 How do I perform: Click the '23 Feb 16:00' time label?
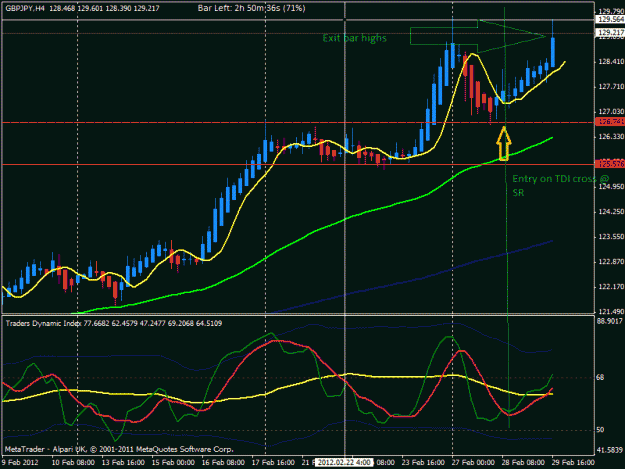coord(423,462)
